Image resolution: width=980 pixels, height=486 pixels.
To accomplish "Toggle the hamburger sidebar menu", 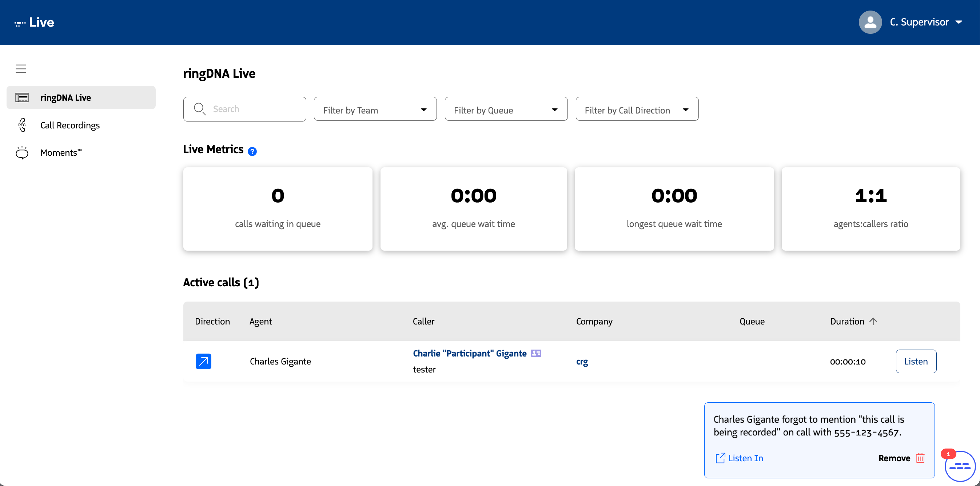I will point(21,69).
